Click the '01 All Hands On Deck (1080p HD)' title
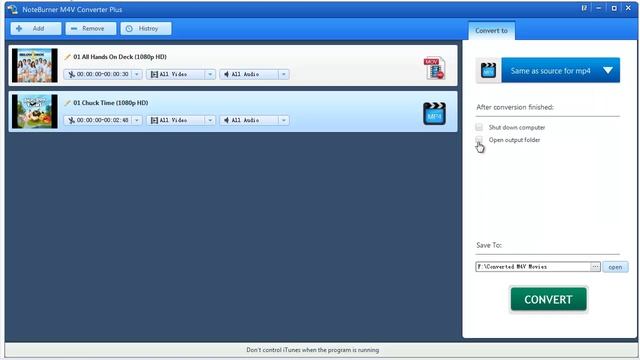640x360 pixels. pos(120,57)
